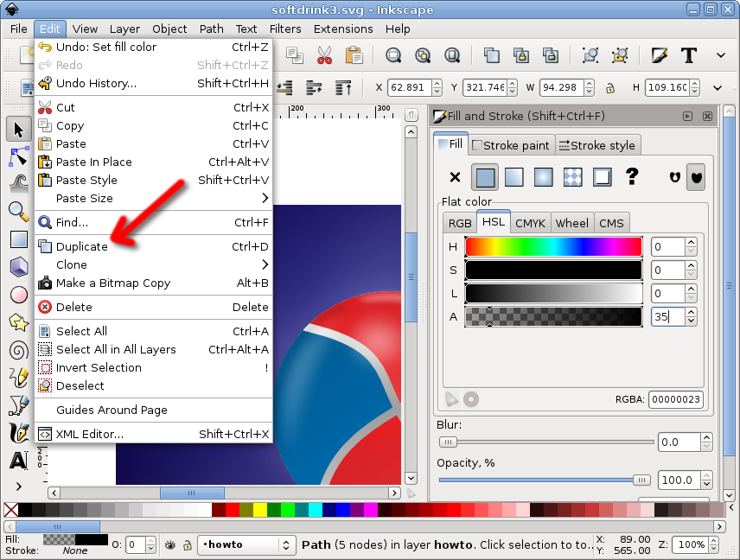Image resolution: width=740 pixels, height=560 pixels.
Task: Close the Fill and Stroke dialog
Action: [707, 116]
